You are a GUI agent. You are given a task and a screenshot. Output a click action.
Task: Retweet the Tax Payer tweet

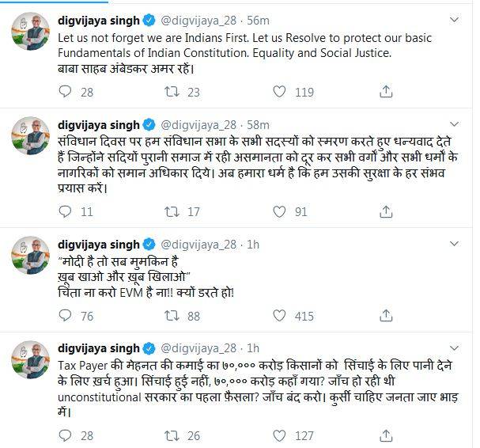(168, 435)
